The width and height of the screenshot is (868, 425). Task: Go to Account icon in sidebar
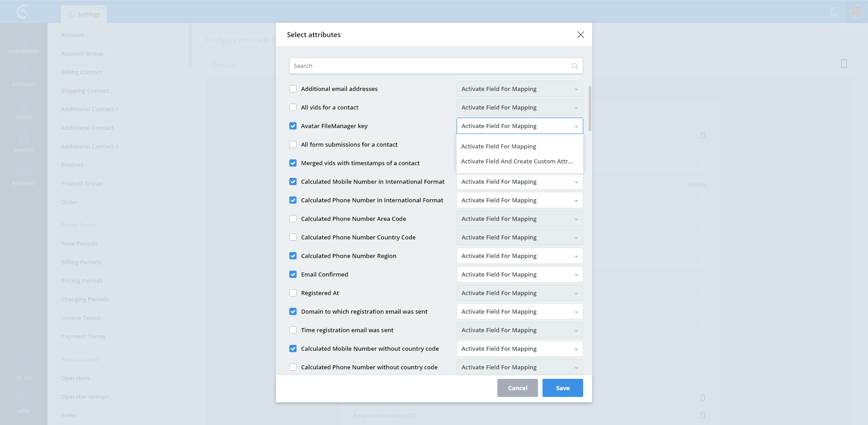coord(24,72)
